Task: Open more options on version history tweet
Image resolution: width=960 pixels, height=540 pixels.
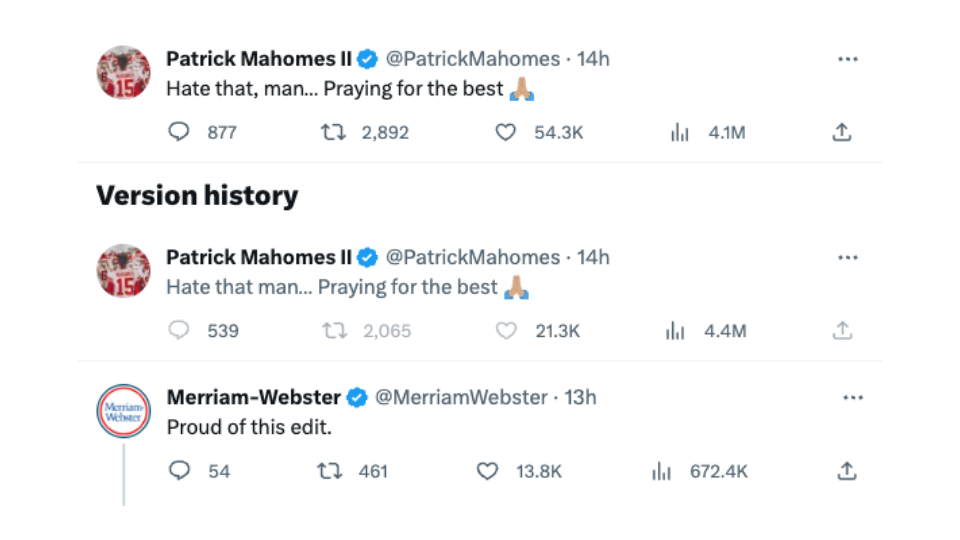Action: [x=848, y=258]
